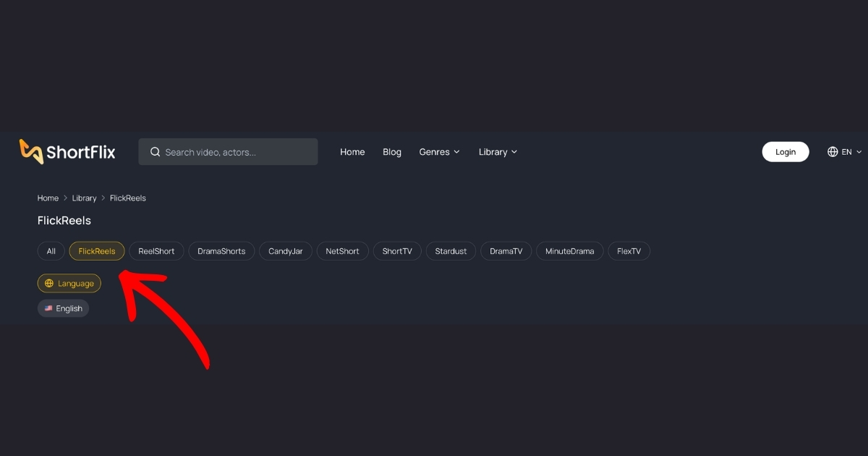The image size is (868, 456).
Task: Click the Login button
Action: pyautogui.click(x=786, y=151)
